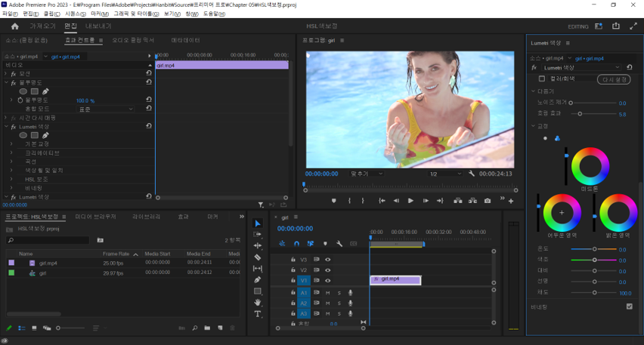Screen dimensions: 644x345
Task: Open the 시퀀스 menu
Action: pyautogui.click(x=76, y=14)
